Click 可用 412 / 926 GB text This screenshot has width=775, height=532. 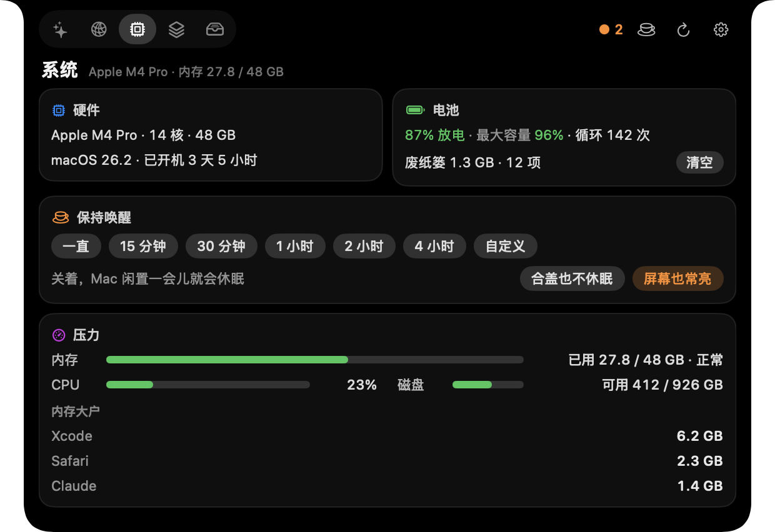point(662,385)
